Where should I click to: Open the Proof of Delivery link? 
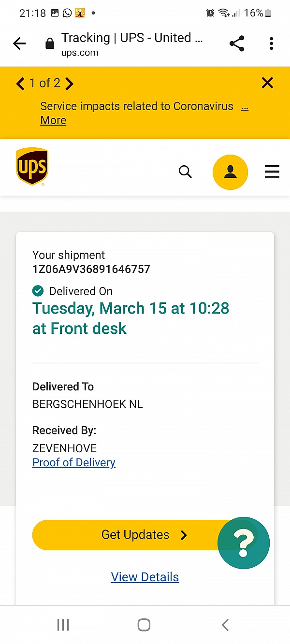74,462
